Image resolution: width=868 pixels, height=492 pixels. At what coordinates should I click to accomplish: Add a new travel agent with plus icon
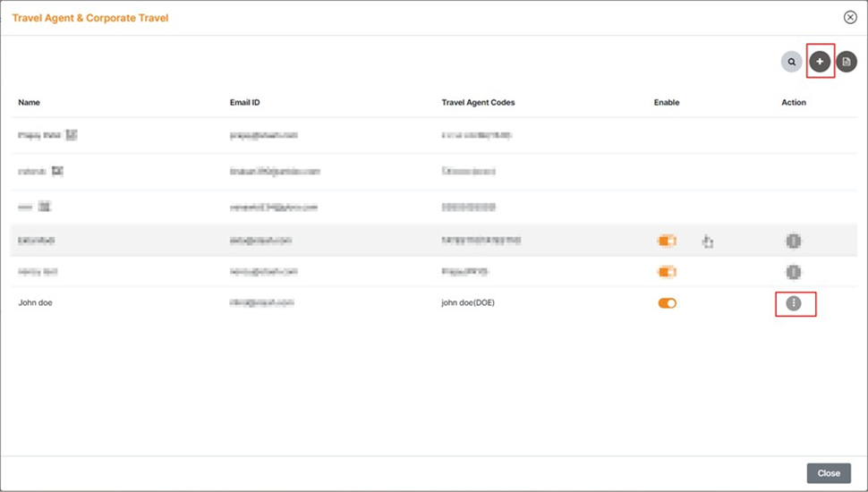[x=820, y=62]
